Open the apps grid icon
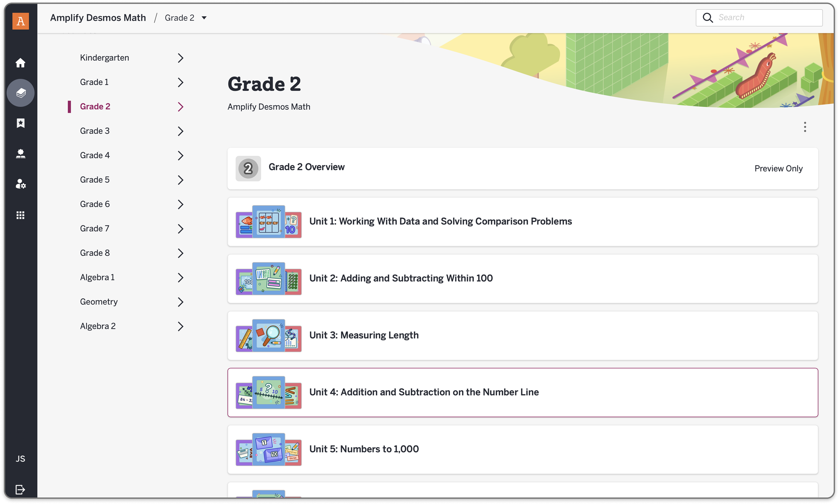The width and height of the screenshot is (839, 504). click(20, 215)
